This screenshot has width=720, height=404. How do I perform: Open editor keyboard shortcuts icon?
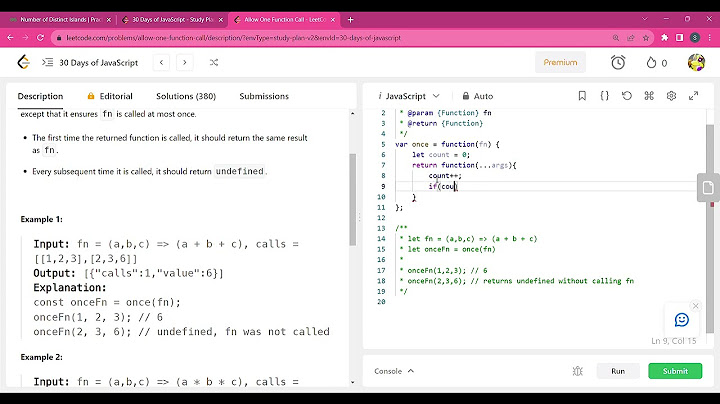click(x=649, y=96)
